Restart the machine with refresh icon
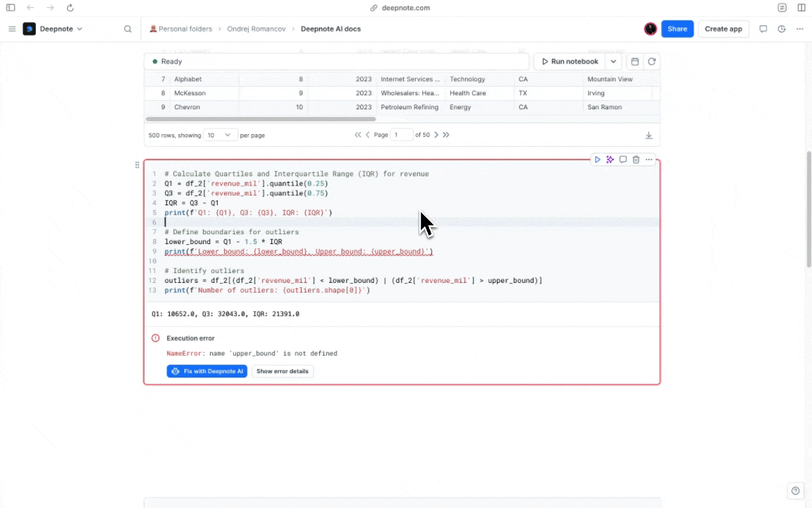812x508 pixels. tap(651, 61)
